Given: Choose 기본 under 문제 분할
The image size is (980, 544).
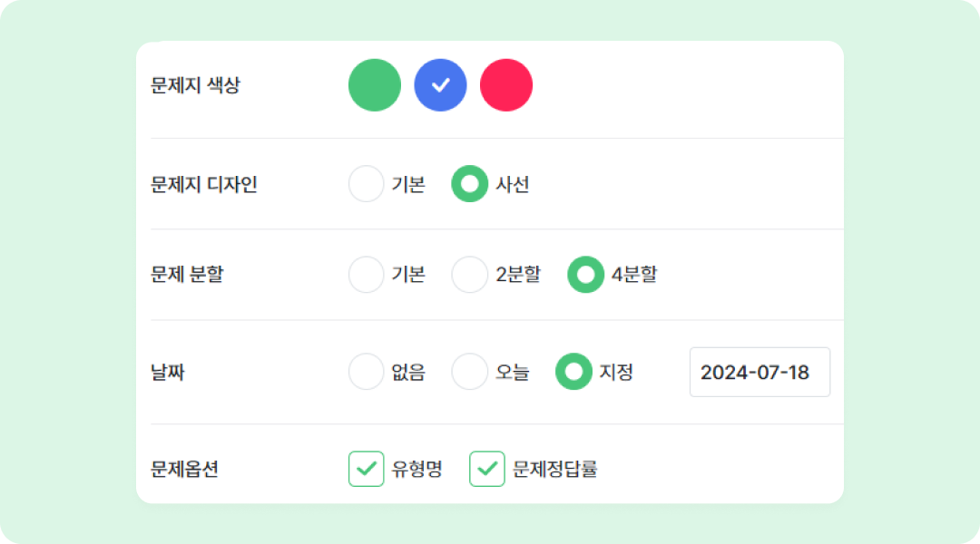Looking at the screenshot, I should [x=367, y=275].
